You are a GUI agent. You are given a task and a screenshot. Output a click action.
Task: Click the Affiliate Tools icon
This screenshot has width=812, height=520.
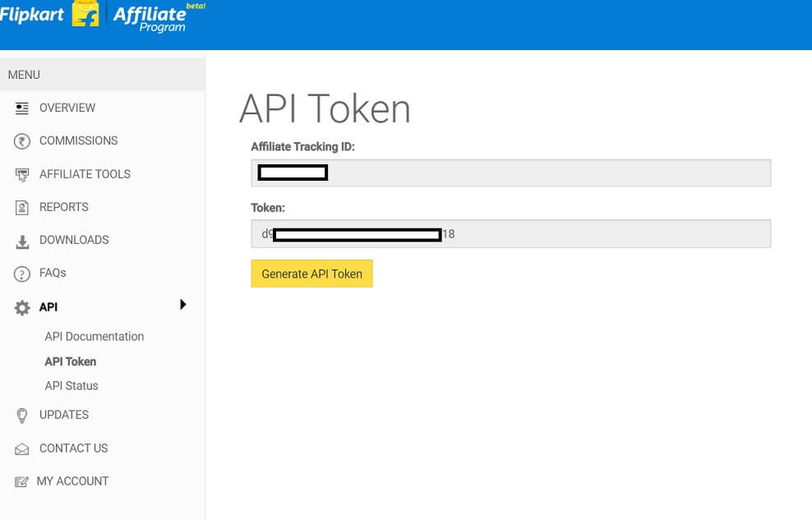[21, 175]
